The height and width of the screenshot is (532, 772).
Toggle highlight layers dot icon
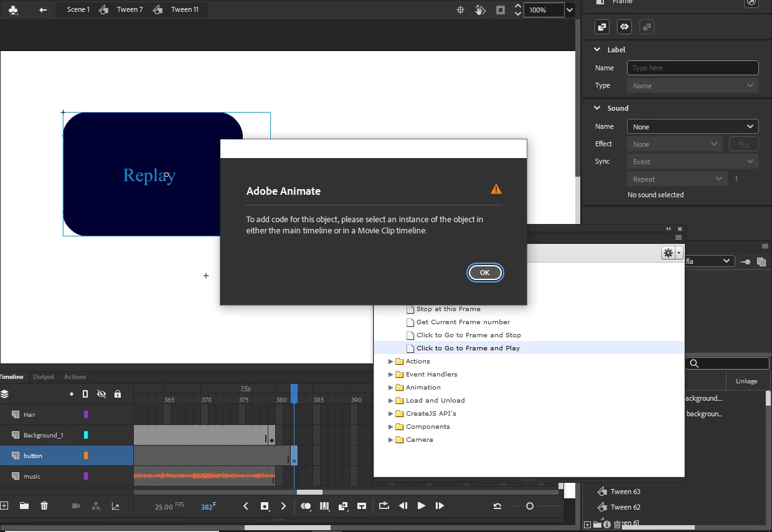[x=72, y=394]
